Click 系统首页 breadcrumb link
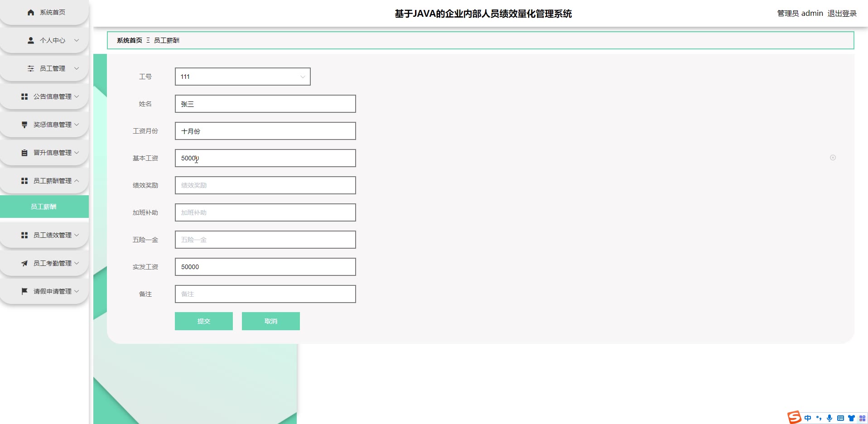This screenshot has height=424, width=868. (130, 40)
